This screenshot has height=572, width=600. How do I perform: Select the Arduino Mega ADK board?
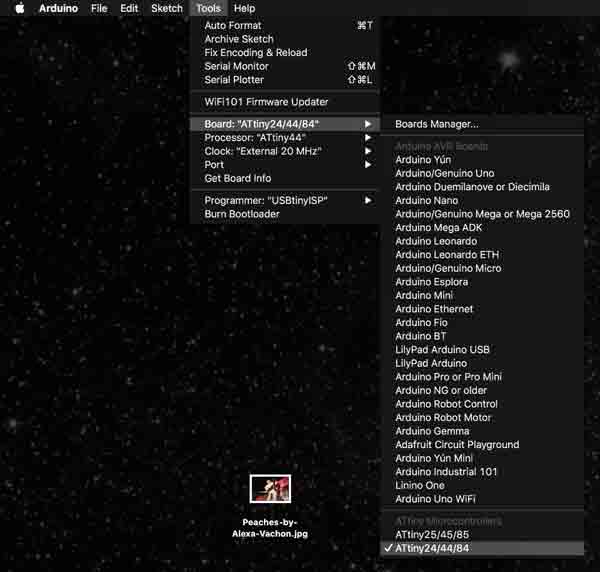483,228
